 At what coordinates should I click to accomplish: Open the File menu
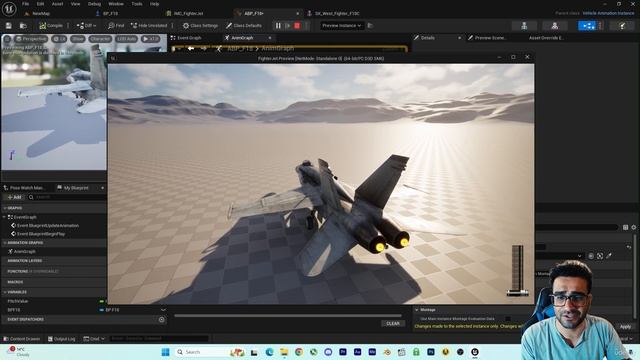[25, 4]
